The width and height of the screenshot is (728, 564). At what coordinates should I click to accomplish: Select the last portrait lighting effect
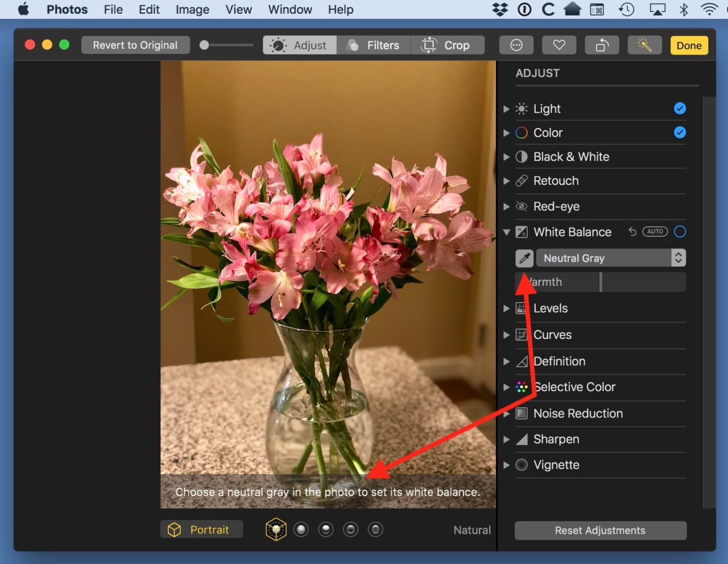coord(375,530)
